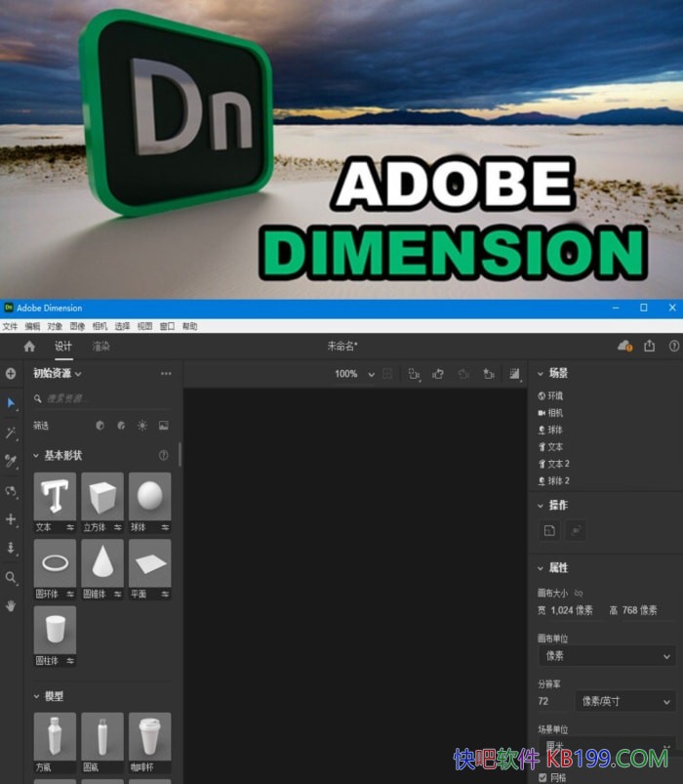Open the 文件 menu
Viewport: 683px width, 784px height.
tap(10, 326)
